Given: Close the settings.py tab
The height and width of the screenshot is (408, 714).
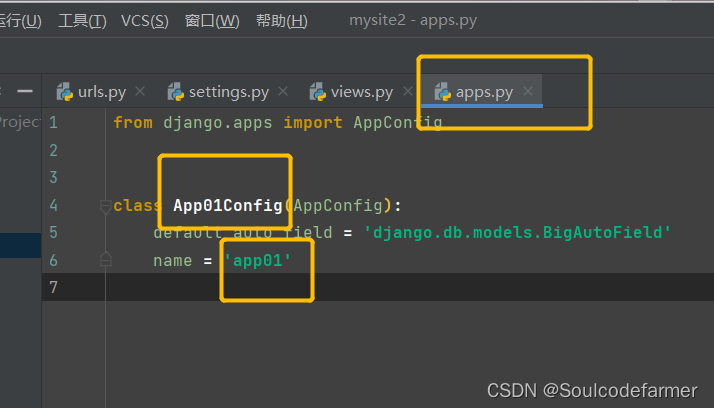Looking at the screenshot, I should point(283,92).
